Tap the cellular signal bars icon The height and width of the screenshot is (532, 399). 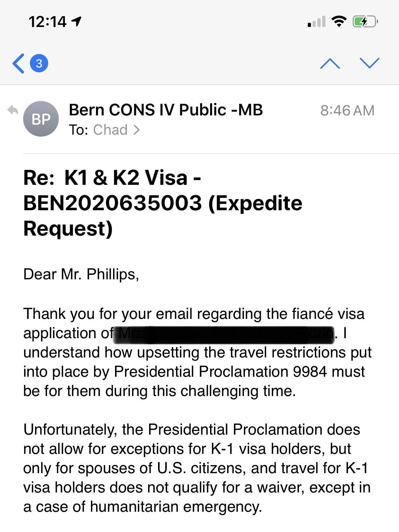tap(316, 22)
